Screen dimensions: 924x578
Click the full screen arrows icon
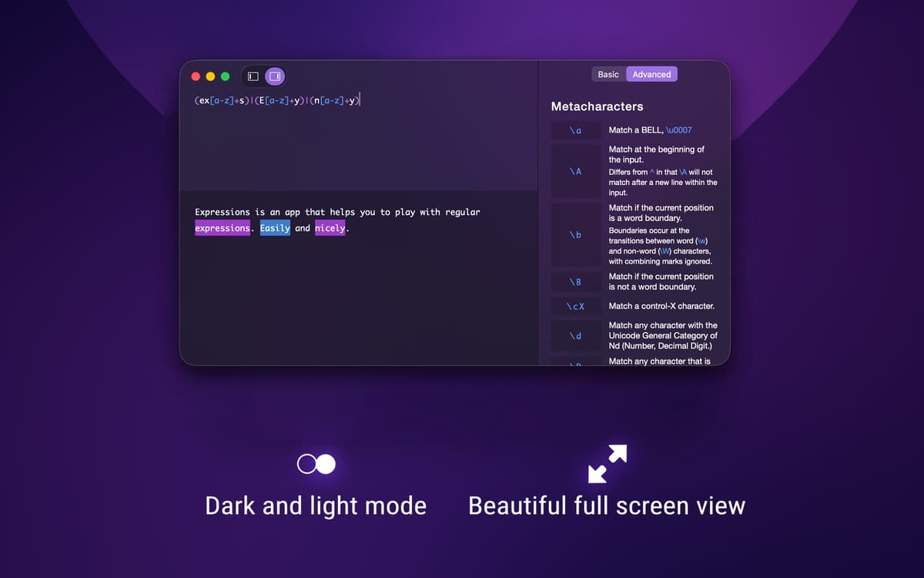(x=607, y=463)
